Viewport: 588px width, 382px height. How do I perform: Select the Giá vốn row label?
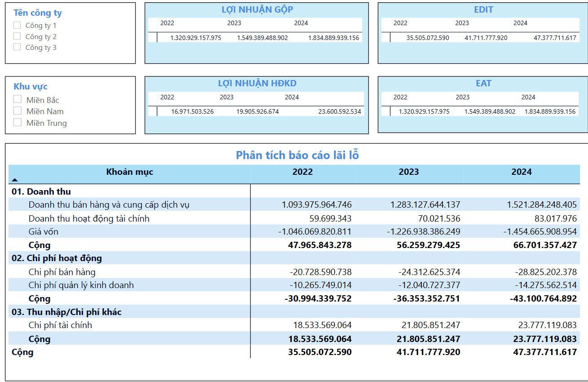coord(44,232)
